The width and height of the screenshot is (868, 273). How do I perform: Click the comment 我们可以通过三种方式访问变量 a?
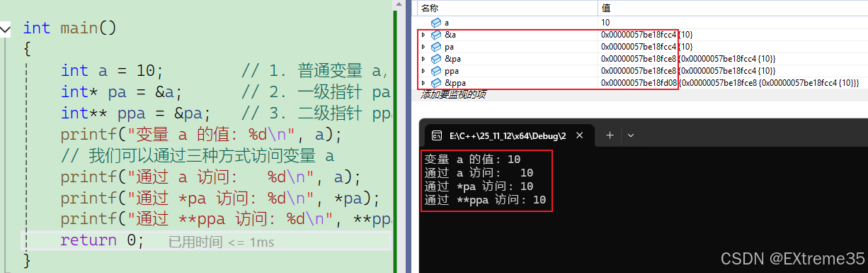click(x=197, y=155)
